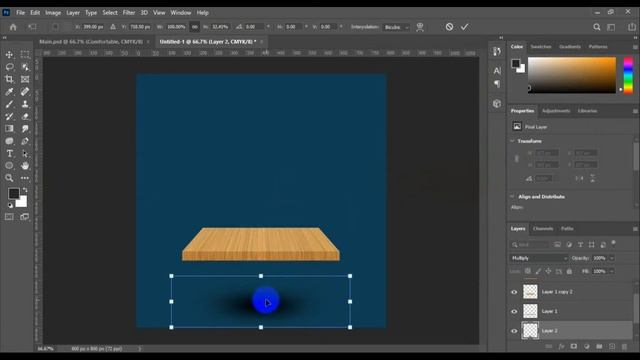Image resolution: width=640 pixels, height=360 pixels.
Task: Open the Opacity slider dropdown
Action: 611,258
